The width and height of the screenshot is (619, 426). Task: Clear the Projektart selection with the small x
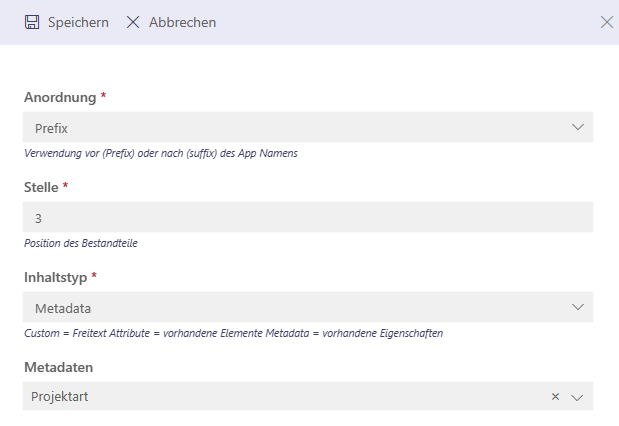tap(555, 396)
